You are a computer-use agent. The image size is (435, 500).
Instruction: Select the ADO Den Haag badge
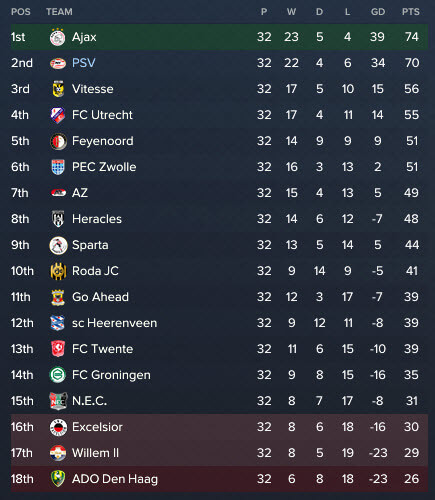pyautogui.click(x=58, y=479)
